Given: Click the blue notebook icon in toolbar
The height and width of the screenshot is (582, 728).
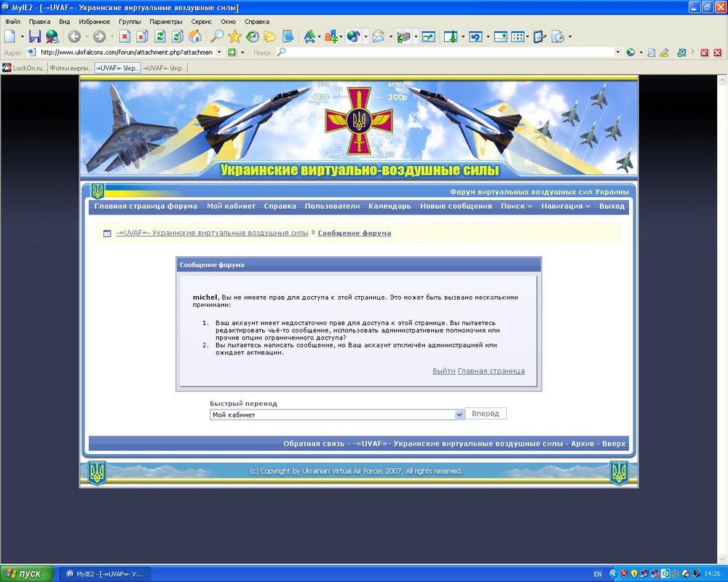Looking at the screenshot, I should tap(288, 36).
